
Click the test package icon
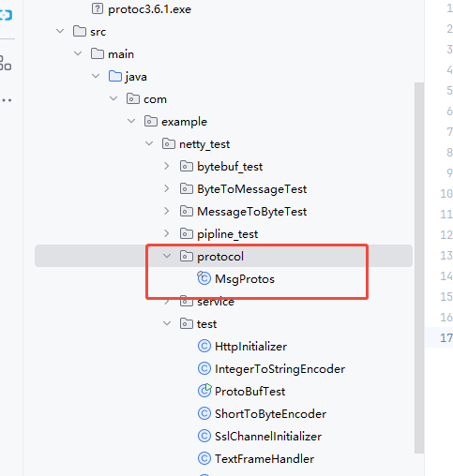[187, 323]
